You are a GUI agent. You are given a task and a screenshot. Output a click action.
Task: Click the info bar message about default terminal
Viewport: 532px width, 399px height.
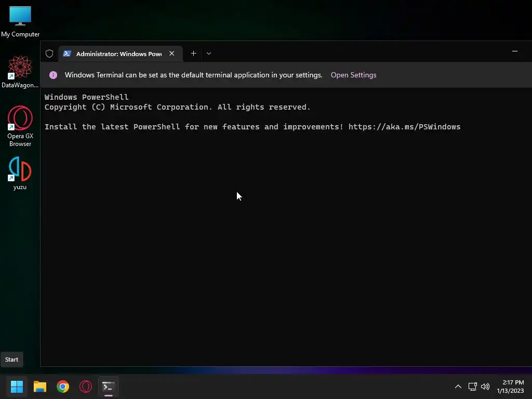tap(193, 75)
